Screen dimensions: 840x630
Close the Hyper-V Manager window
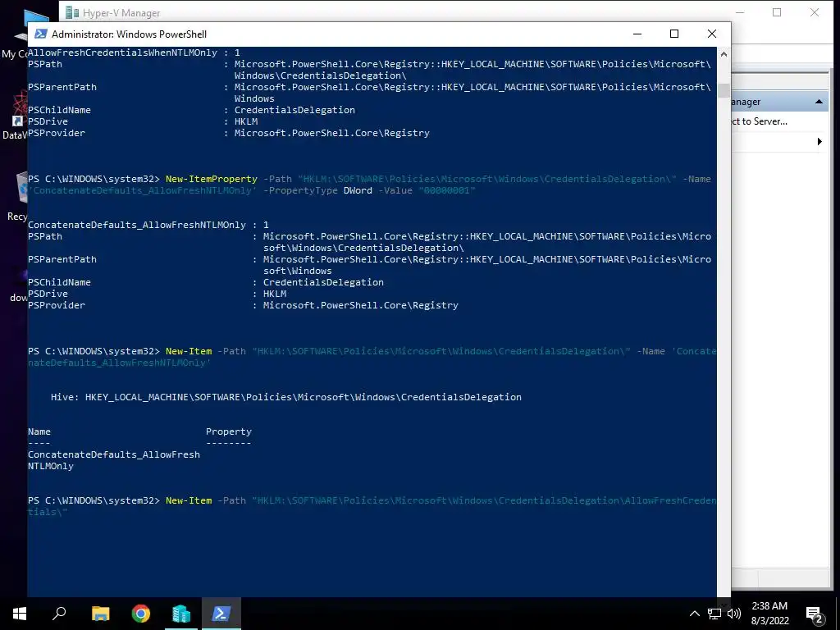815,12
